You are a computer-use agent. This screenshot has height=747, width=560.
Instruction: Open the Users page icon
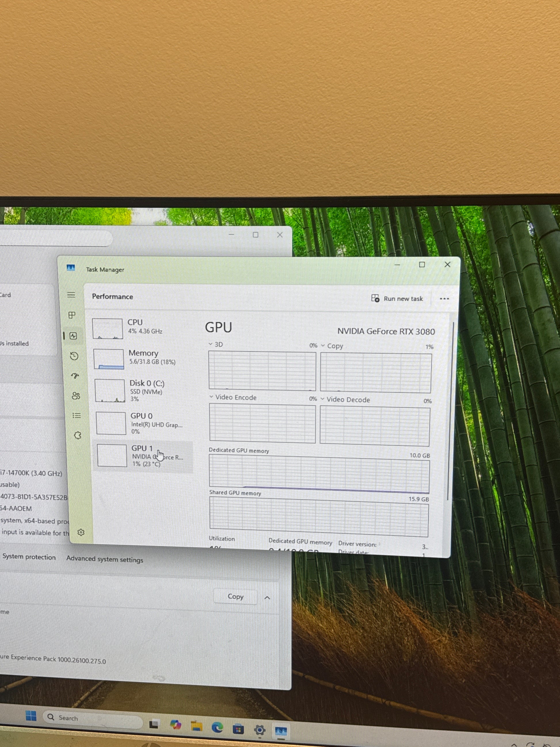[76, 396]
